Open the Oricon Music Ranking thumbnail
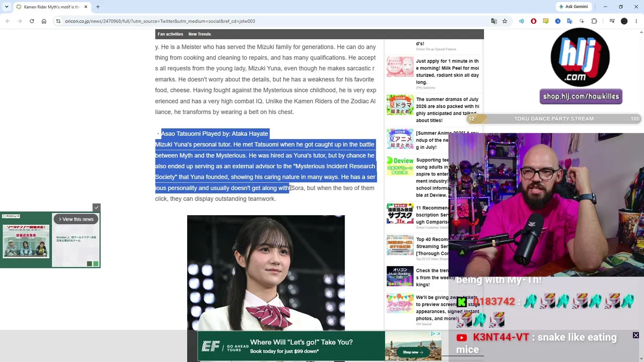Screen dimensions: 644x362 (400, 276)
